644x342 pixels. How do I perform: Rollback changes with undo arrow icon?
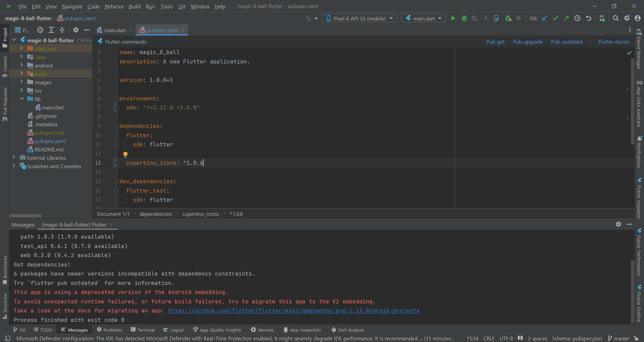[589, 18]
